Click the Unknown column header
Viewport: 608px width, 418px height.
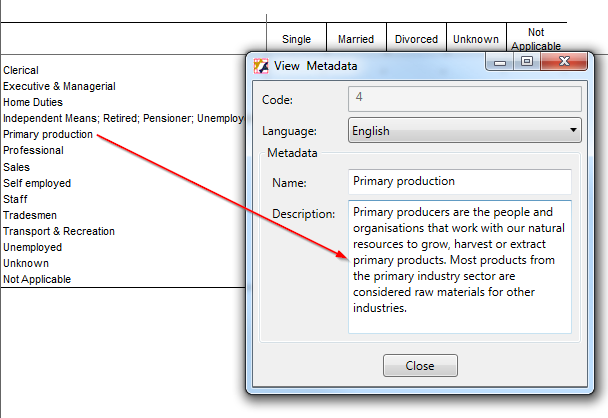[x=475, y=40]
